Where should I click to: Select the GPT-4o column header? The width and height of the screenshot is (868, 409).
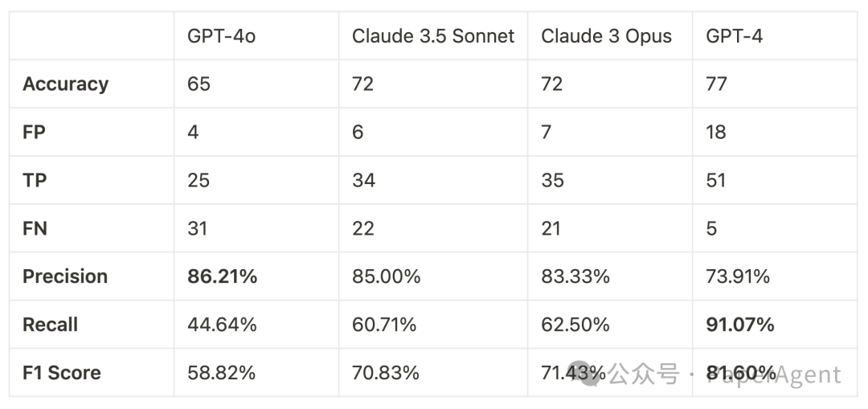(x=221, y=36)
